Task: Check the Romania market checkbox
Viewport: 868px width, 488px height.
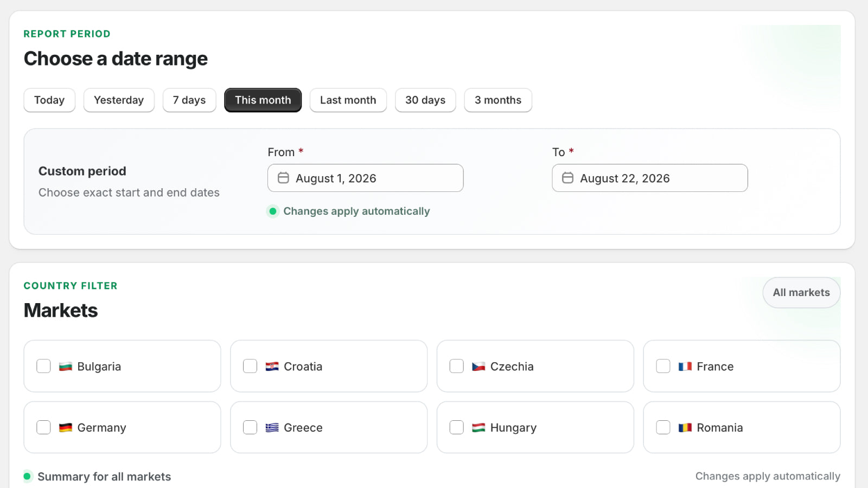Action: [x=663, y=427]
